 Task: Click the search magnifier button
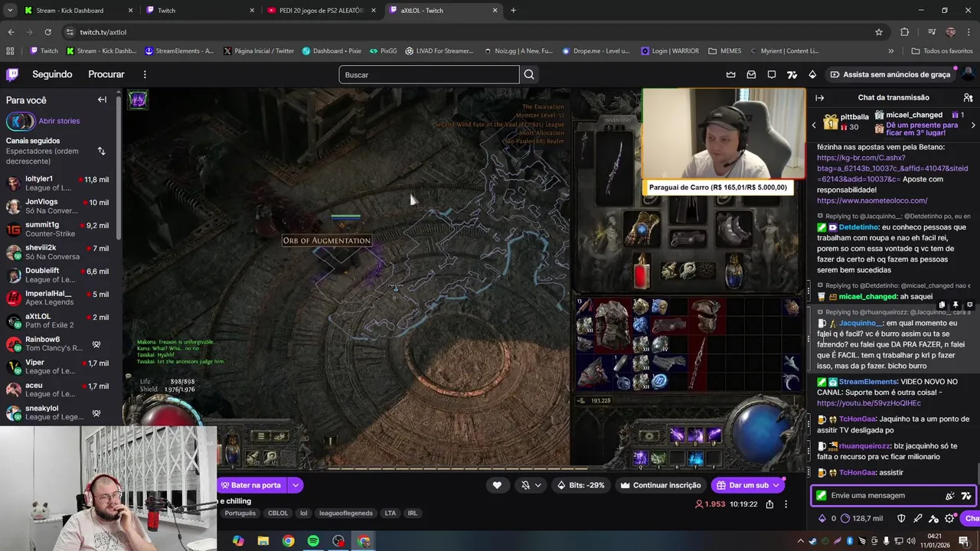pyautogui.click(x=529, y=74)
